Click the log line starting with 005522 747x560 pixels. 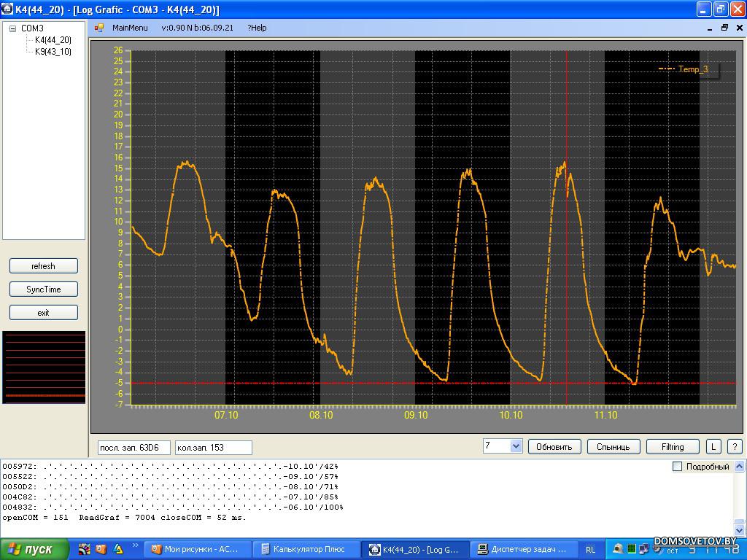click(170, 477)
